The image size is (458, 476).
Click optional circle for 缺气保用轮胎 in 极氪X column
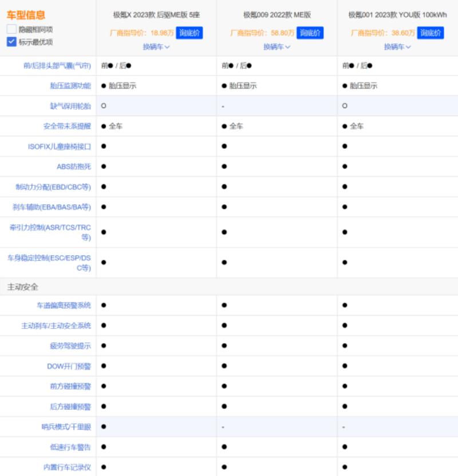tap(104, 106)
